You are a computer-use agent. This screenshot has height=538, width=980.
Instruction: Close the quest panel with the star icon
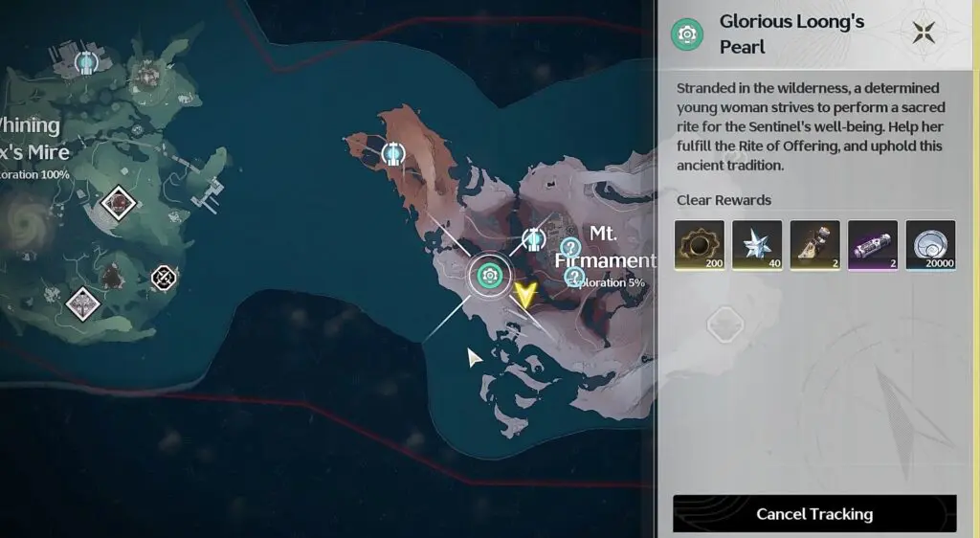(x=924, y=33)
